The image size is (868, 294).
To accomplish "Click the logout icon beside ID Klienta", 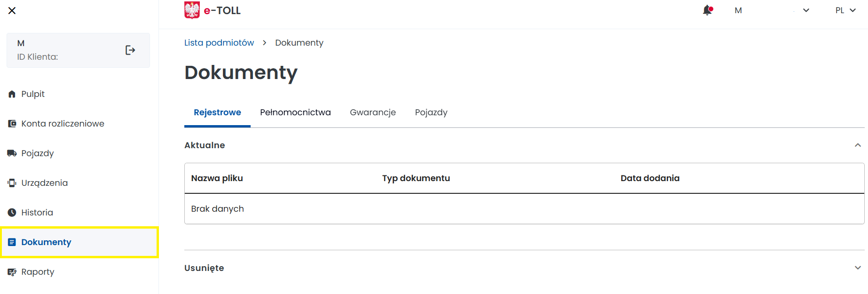I will click(x=130, y=50).
